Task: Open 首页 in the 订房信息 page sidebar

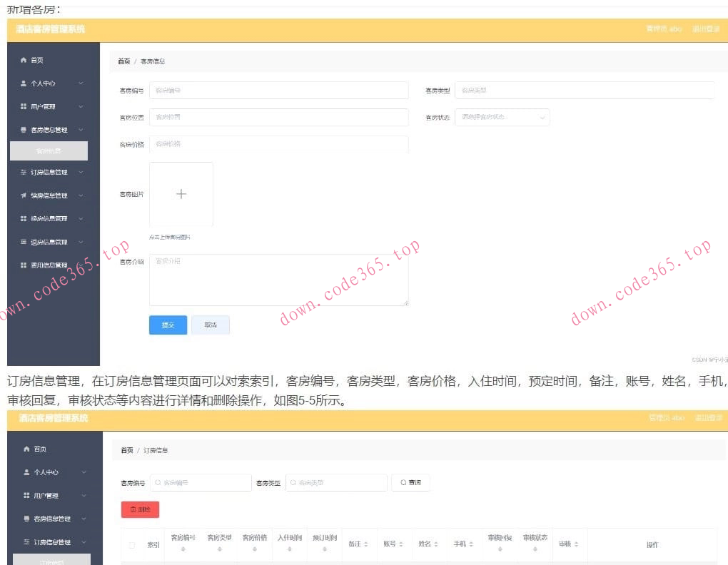Action: (x=40, y=449)
